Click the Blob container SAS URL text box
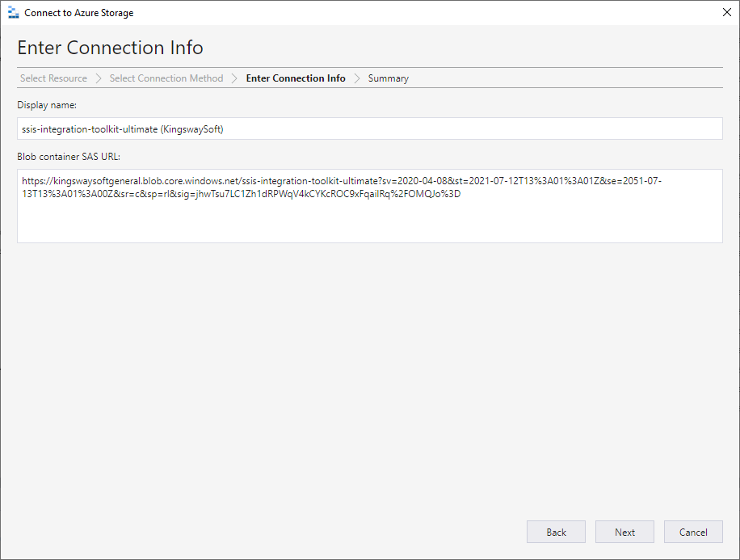 pos(369,206)
